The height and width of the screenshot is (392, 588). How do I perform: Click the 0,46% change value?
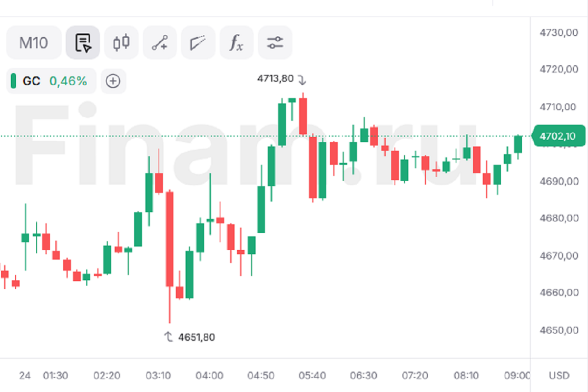[x=68, y=81]
